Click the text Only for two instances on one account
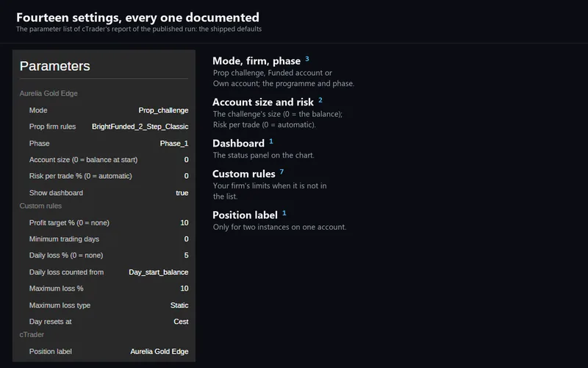The image size is (588, 368). [x=280, y=227]
